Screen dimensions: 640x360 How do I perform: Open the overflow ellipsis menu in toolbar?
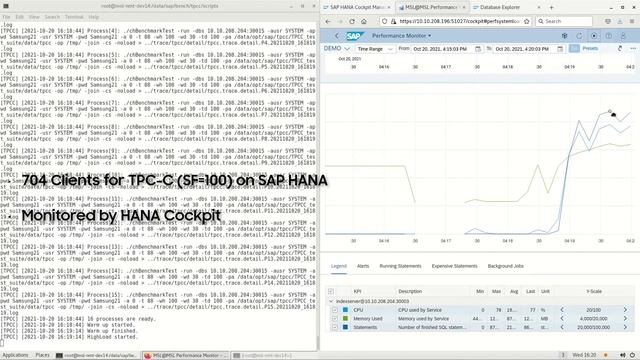[x=633, y=49]
